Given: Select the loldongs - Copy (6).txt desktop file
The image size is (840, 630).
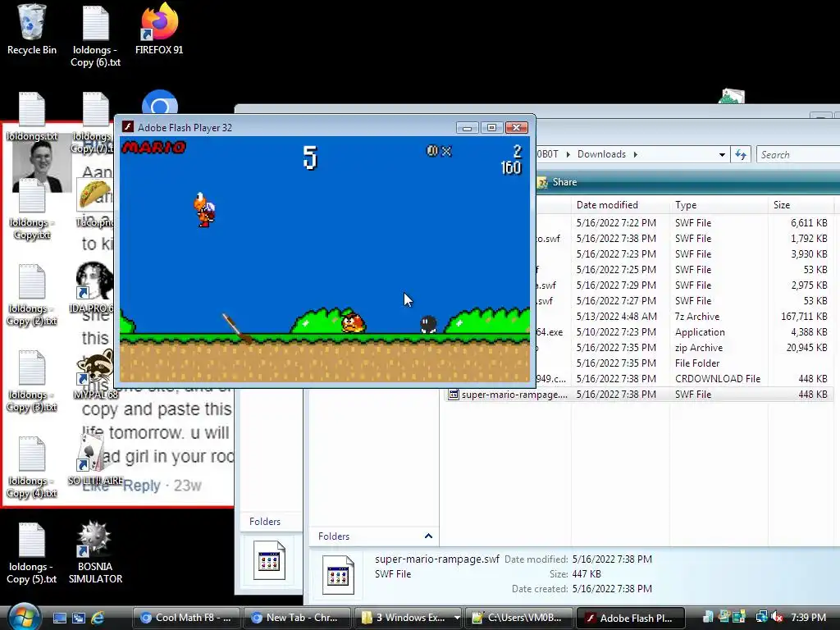Looking at the screenshot, I should pyautogui.click(x=95, y=35).
